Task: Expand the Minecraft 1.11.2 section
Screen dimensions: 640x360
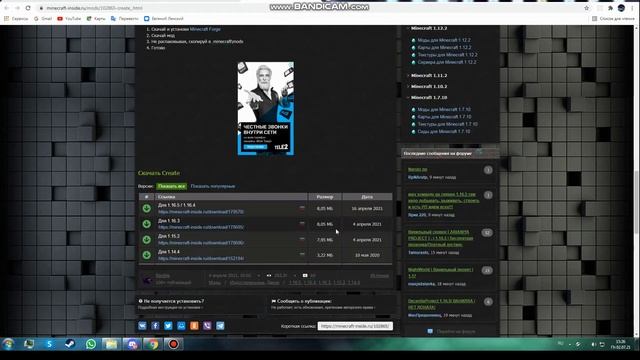Action: coord(429,76)
